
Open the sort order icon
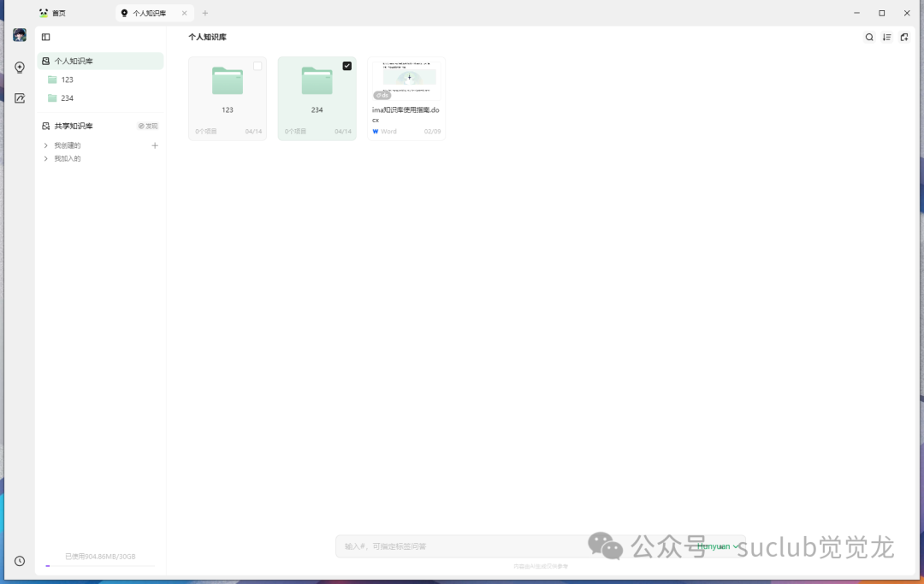(x=887, y=37)
